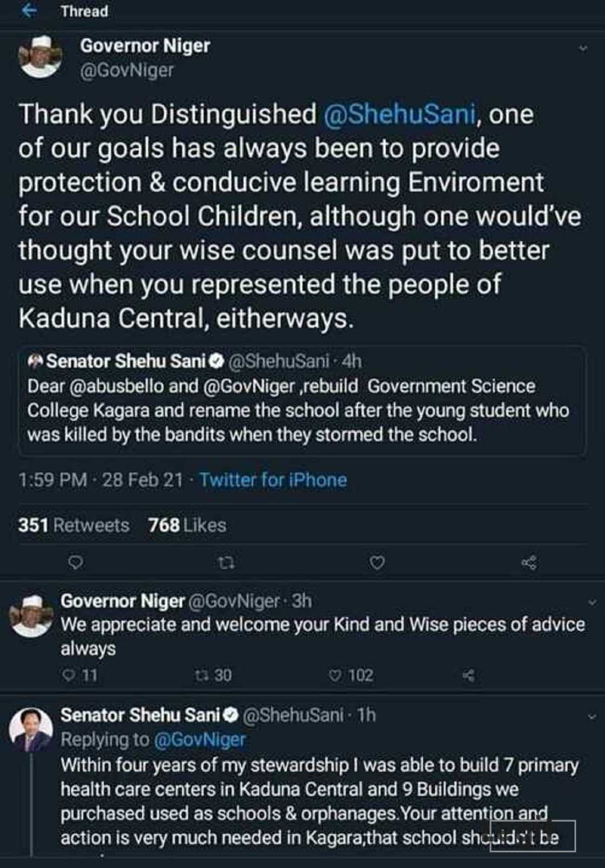Open the dropdown chevron on the main tweet
605x868 pixels.
[x=583, y=49]
